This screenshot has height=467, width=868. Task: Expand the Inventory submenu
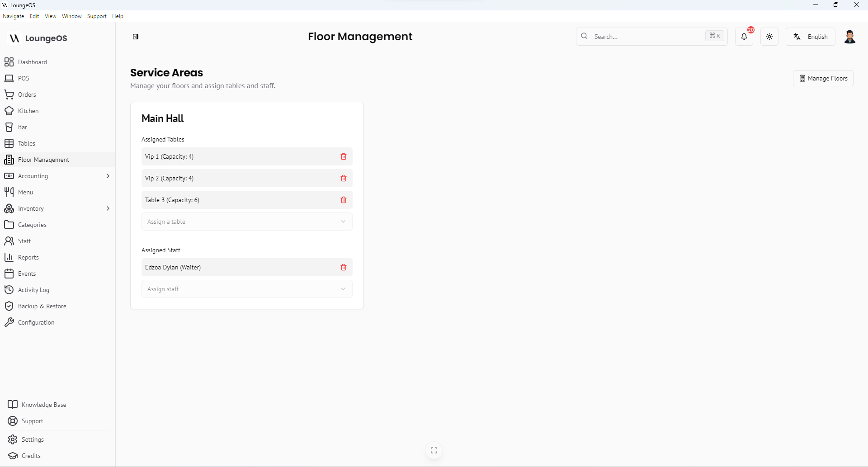click(108, 208)
